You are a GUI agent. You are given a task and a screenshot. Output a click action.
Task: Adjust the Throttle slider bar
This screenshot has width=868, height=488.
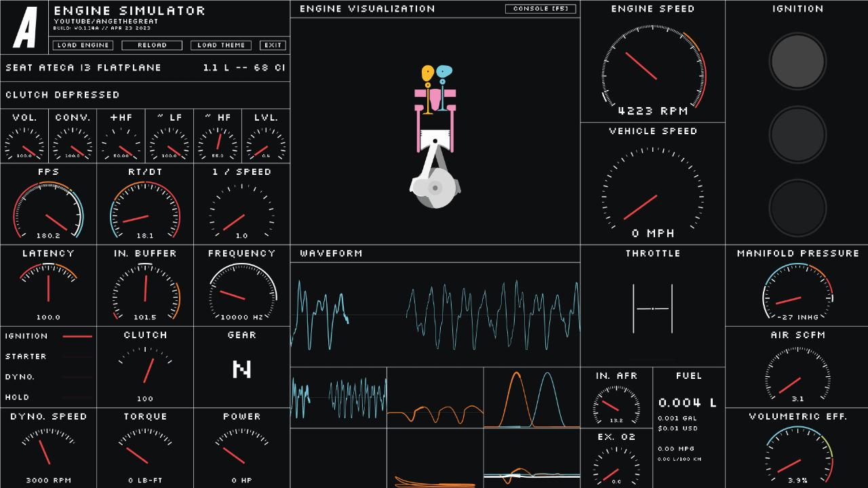click(652, 309)
